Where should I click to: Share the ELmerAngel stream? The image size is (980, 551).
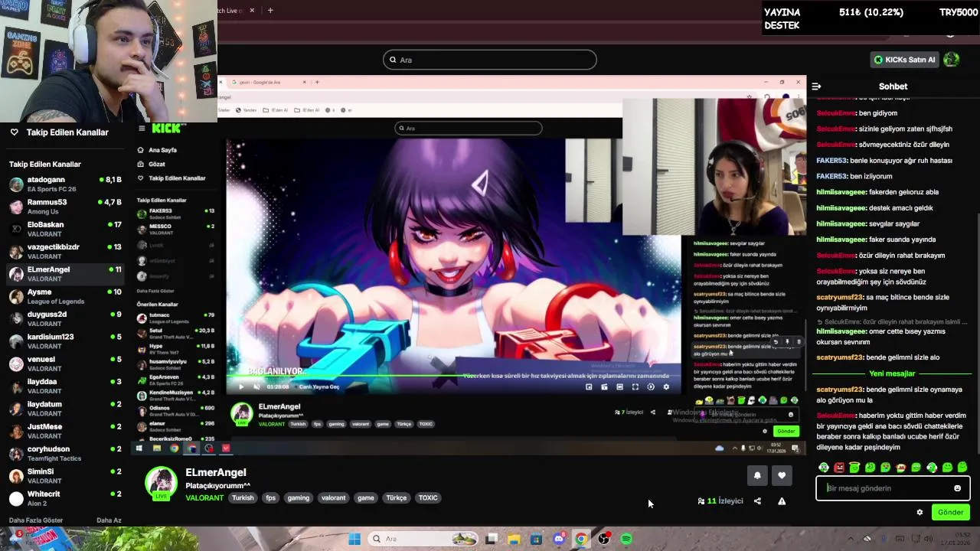point(757,501)
